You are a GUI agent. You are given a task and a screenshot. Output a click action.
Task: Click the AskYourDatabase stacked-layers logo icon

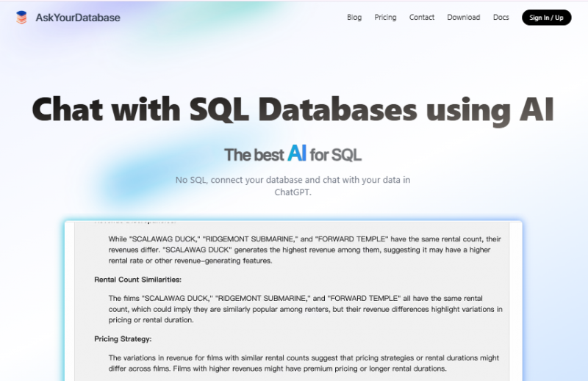[x=21, y=18]
